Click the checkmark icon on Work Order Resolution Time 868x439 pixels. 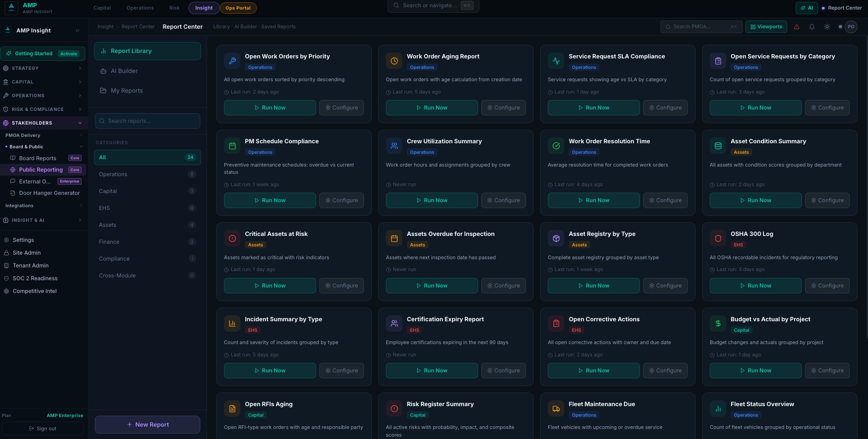pyautogui.click(x=556, y=146)
